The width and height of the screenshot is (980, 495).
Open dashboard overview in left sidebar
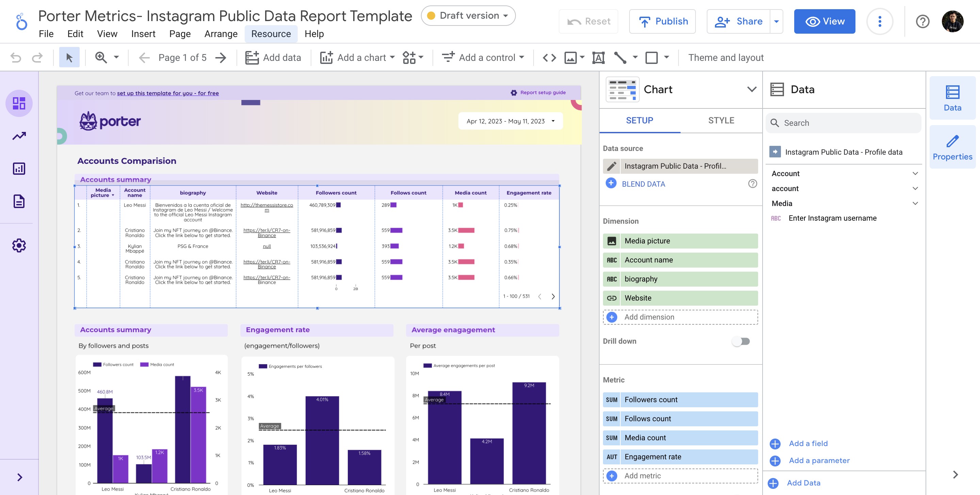point(19,103)
